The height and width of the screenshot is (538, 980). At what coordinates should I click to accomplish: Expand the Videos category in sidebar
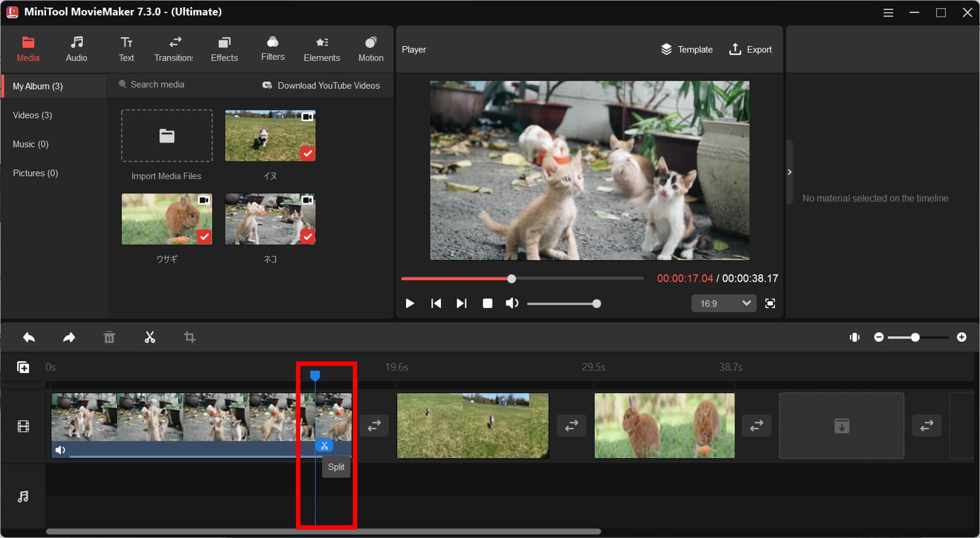pos(32,115)
